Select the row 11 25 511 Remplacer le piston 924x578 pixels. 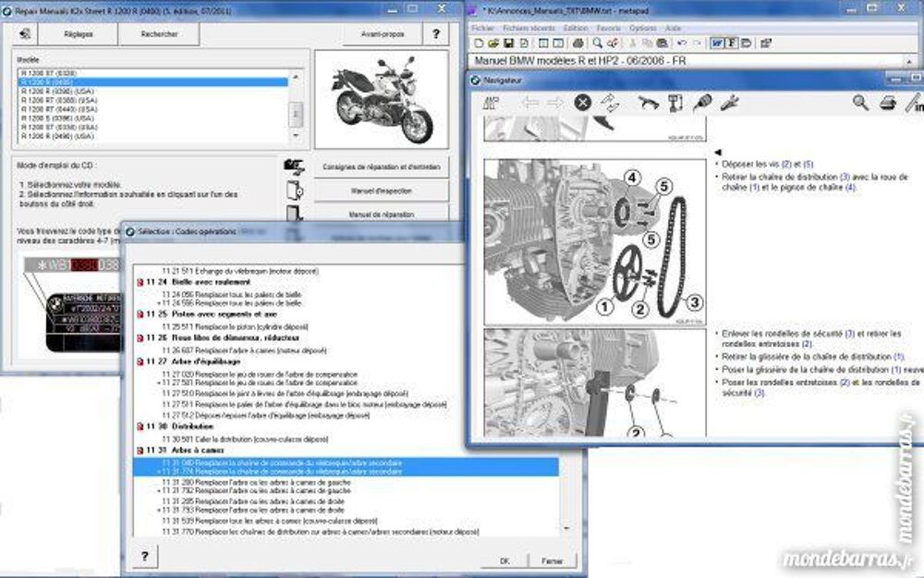(235, 326)
